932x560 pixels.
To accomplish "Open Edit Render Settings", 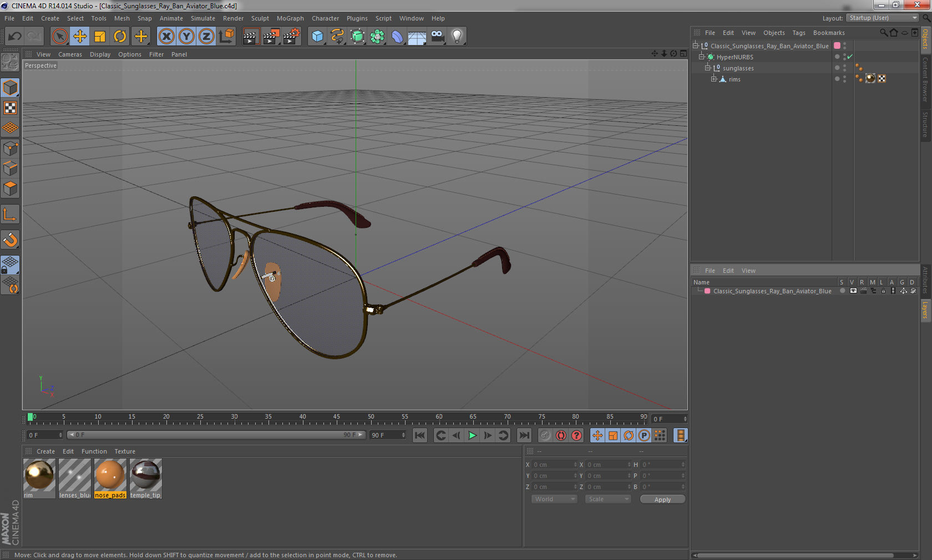I will pyautogui.click(x=292, y=37).
